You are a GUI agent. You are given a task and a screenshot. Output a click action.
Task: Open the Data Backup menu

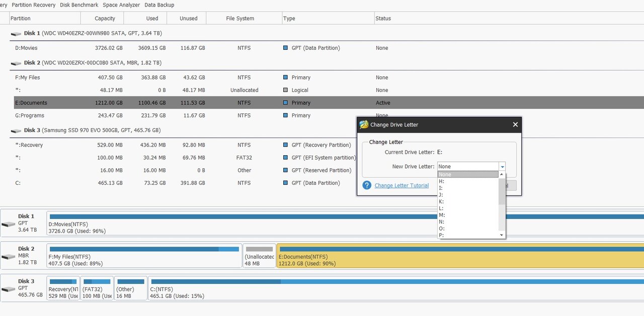pyautogui.click(x=159, y=5)
